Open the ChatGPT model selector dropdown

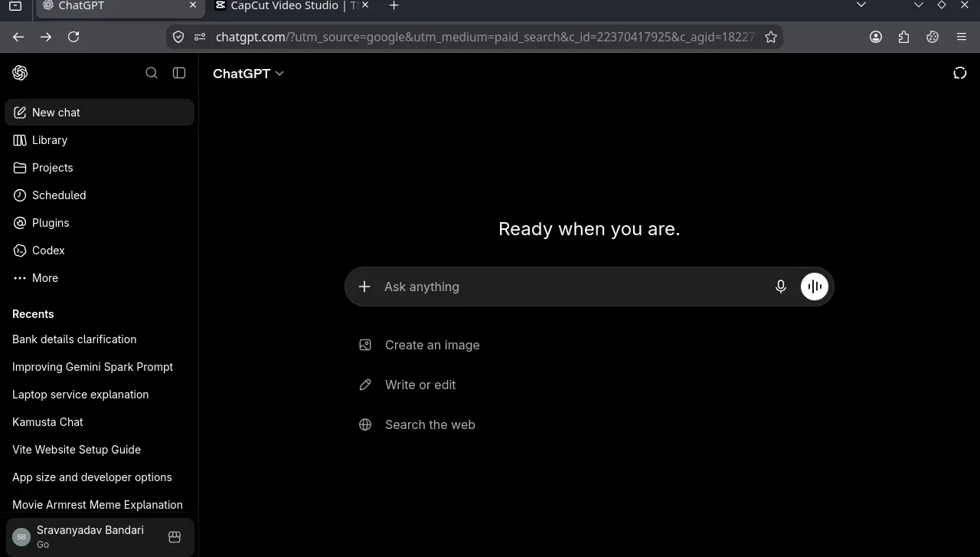[x=248, y=74]
